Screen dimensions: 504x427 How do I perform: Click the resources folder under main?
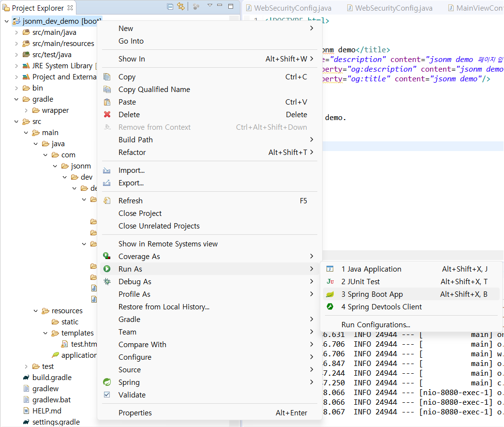coord(62,311)
